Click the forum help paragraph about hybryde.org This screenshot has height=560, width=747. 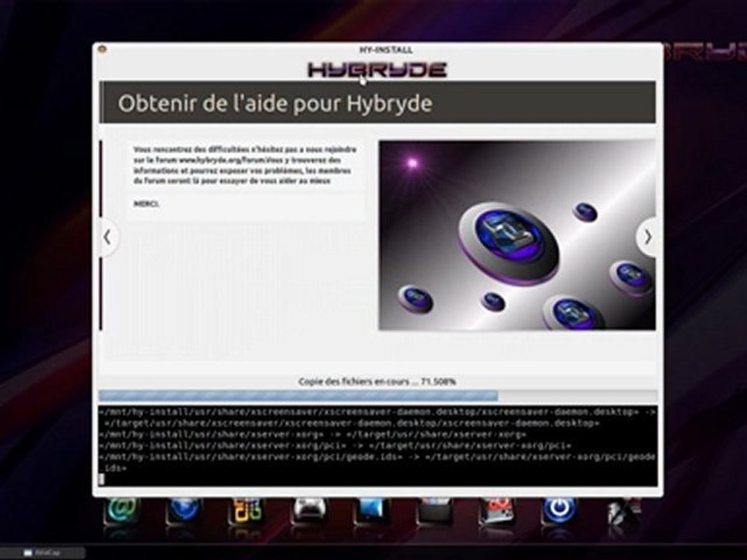coord(244,165)
